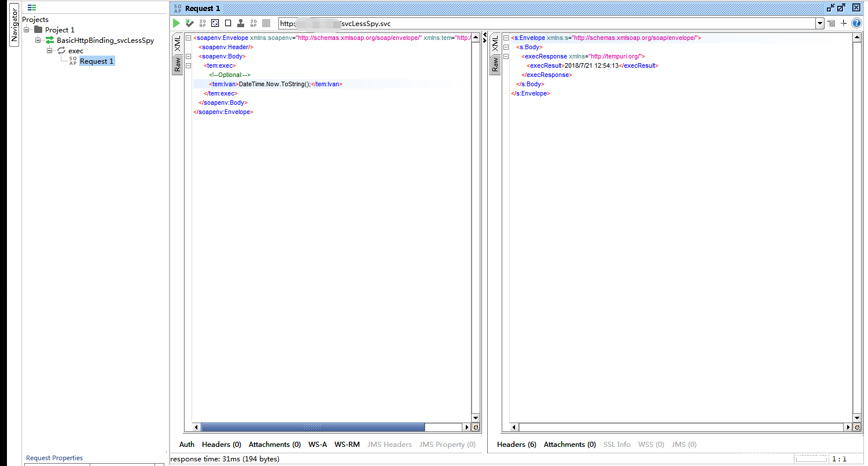Open online help with question mark icon
Screen dimensions: 868x466
[856, 23]
